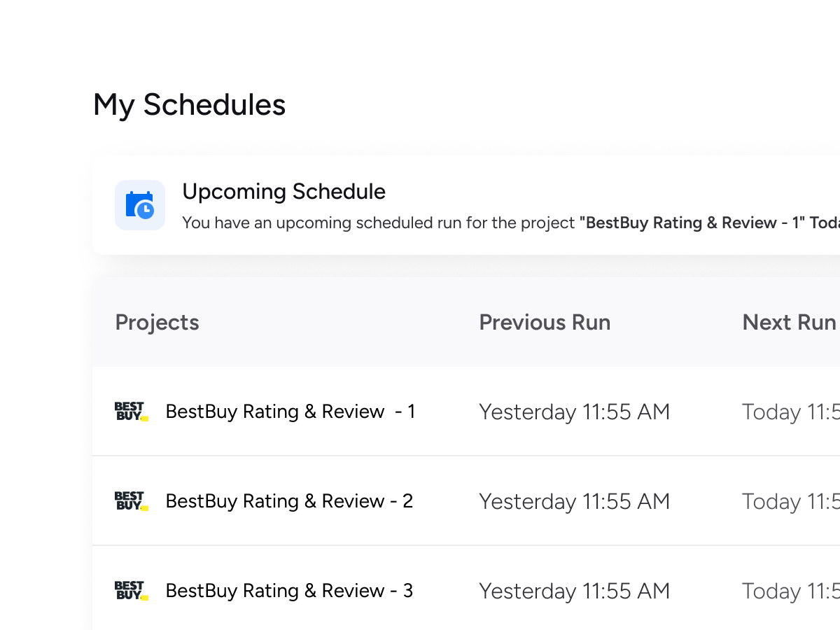Click the Upcoming Schedule calendar clock icon
The image size is (840, 630).
click(140, 205)
